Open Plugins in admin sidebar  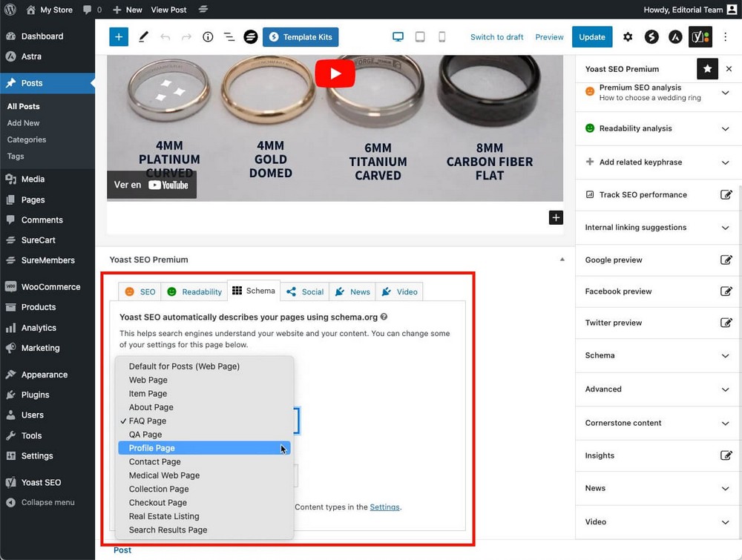(x=47, y=395)
